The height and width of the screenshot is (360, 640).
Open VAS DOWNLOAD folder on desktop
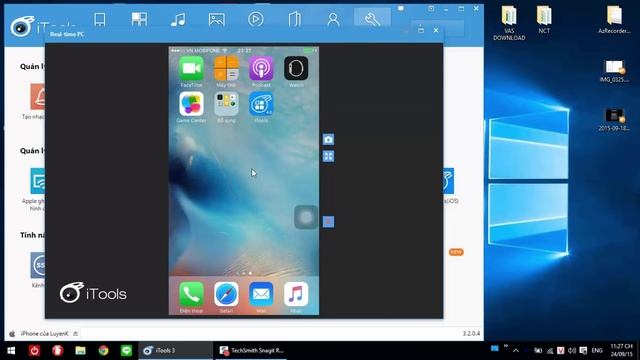point(509,23)
